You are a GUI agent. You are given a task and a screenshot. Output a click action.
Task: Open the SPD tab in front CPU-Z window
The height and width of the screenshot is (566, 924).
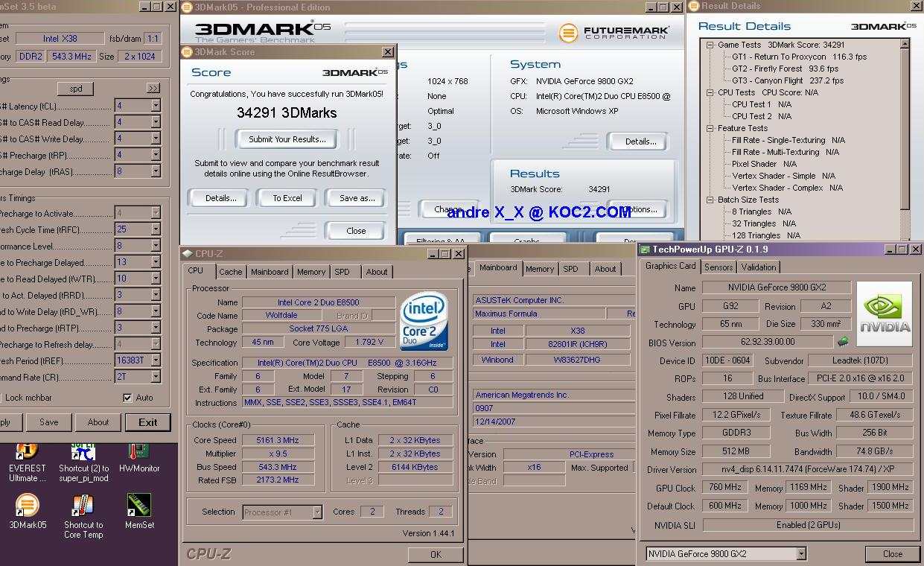(342, 272)
